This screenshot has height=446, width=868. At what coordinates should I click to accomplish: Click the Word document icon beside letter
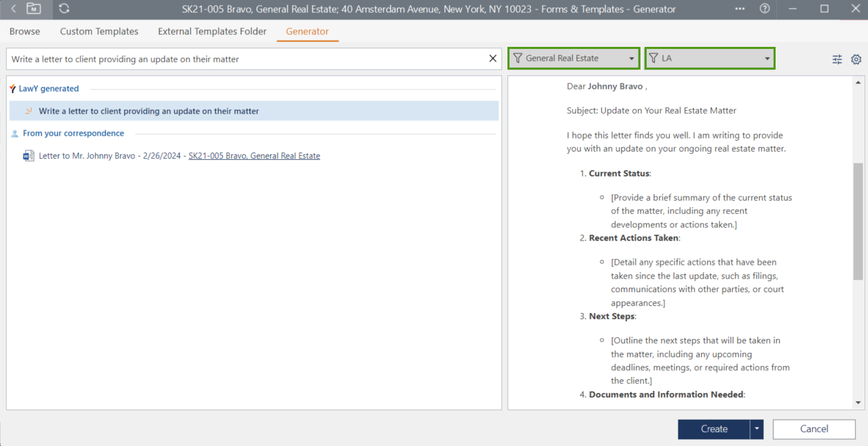point(28,156)
